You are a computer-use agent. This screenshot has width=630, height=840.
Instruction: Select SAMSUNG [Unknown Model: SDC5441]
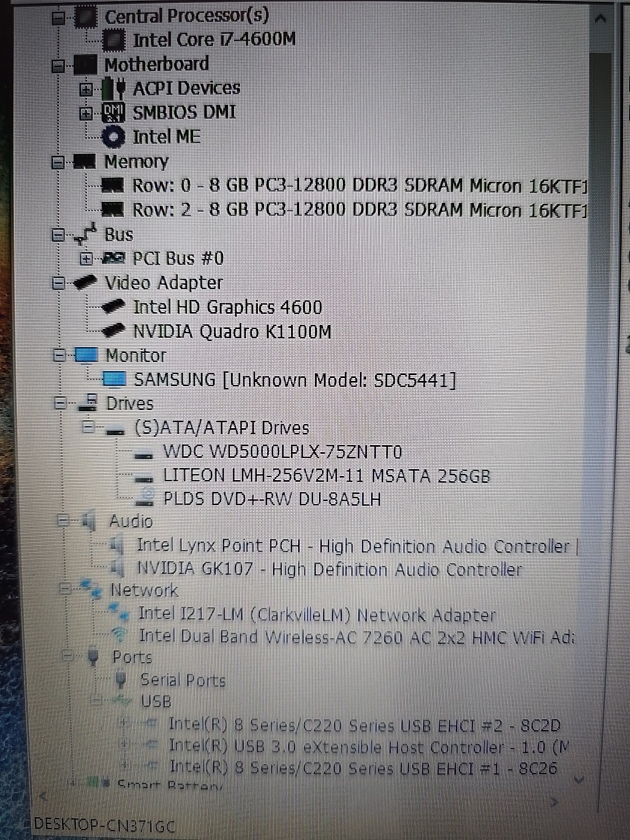(295, 380)
